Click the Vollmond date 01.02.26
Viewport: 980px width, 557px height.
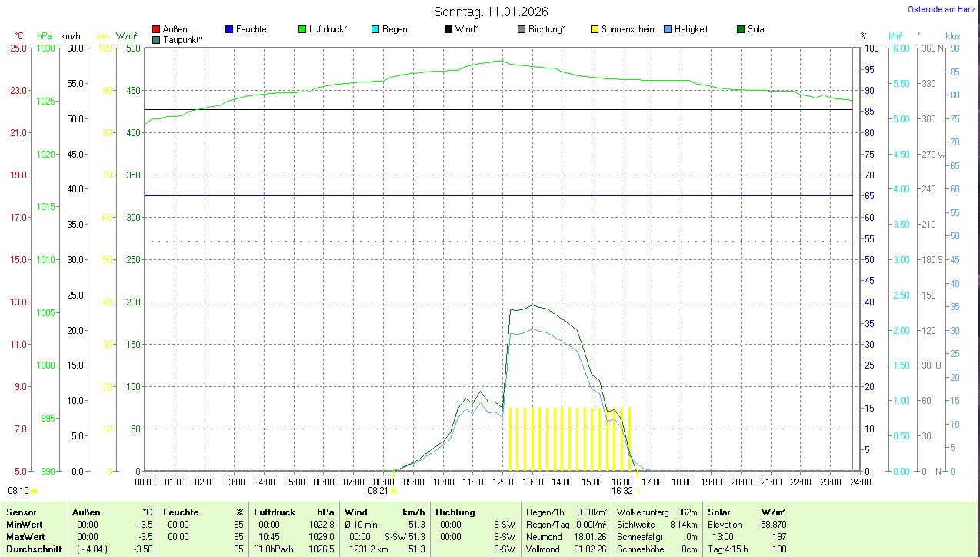click(589, 549)
